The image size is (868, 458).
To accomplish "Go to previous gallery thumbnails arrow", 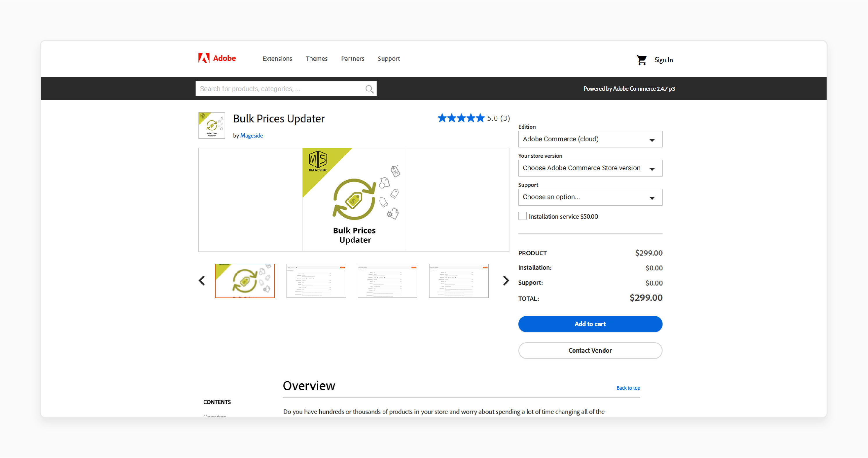I will click(202, 281).
